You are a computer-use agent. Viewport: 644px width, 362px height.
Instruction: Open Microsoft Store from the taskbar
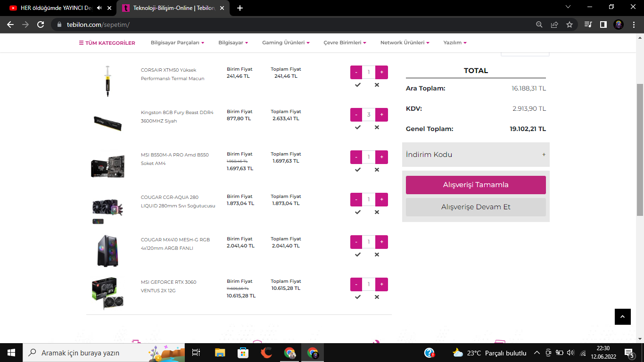(x=243, y=353)
